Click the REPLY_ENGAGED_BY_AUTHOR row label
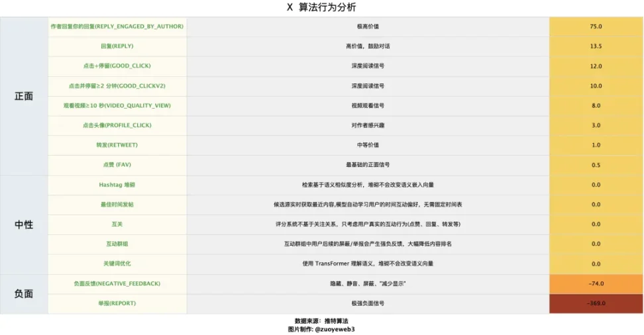 click(117, 26)
